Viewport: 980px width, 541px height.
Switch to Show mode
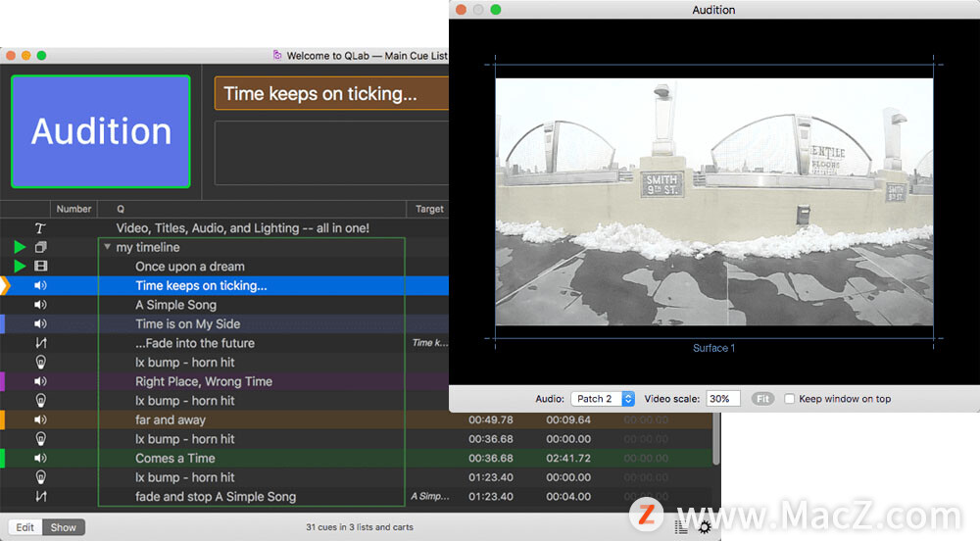[63, 527]
